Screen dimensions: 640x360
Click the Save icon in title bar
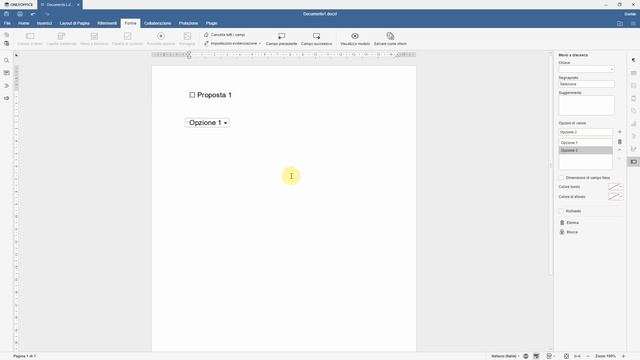7,14
